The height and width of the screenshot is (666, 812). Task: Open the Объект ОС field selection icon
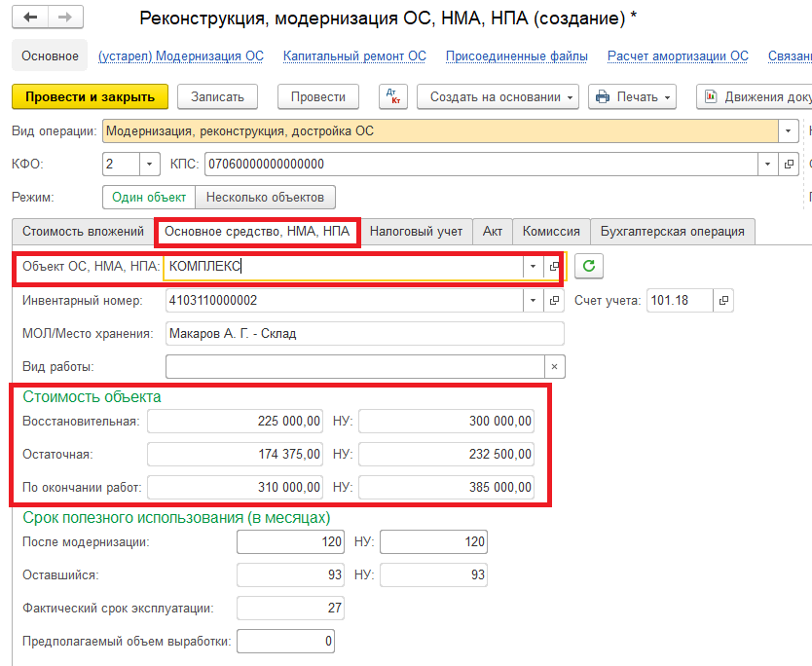pos(554,266)
